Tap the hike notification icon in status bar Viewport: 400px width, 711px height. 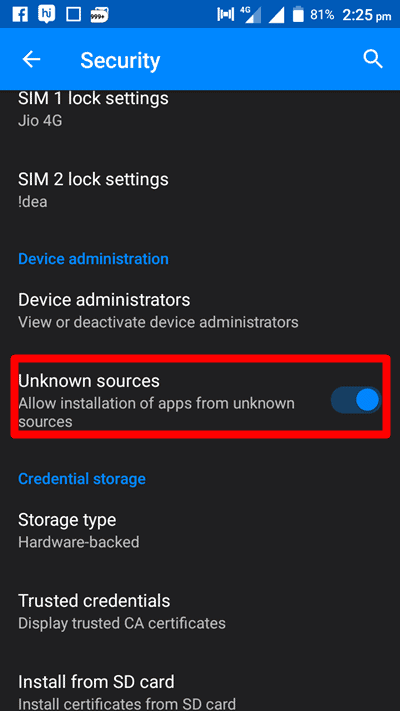(x=47, y=14)
